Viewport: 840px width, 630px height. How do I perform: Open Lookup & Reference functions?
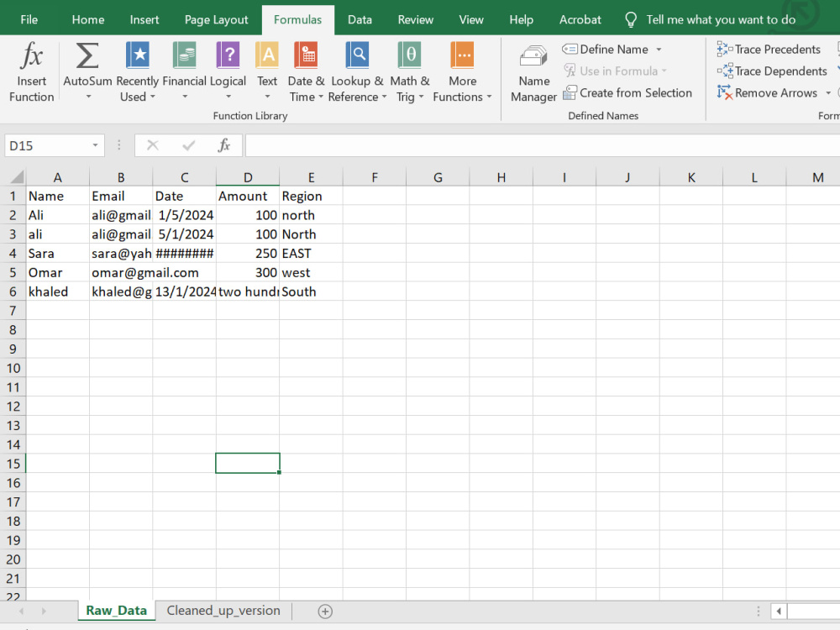pos(357,71)
